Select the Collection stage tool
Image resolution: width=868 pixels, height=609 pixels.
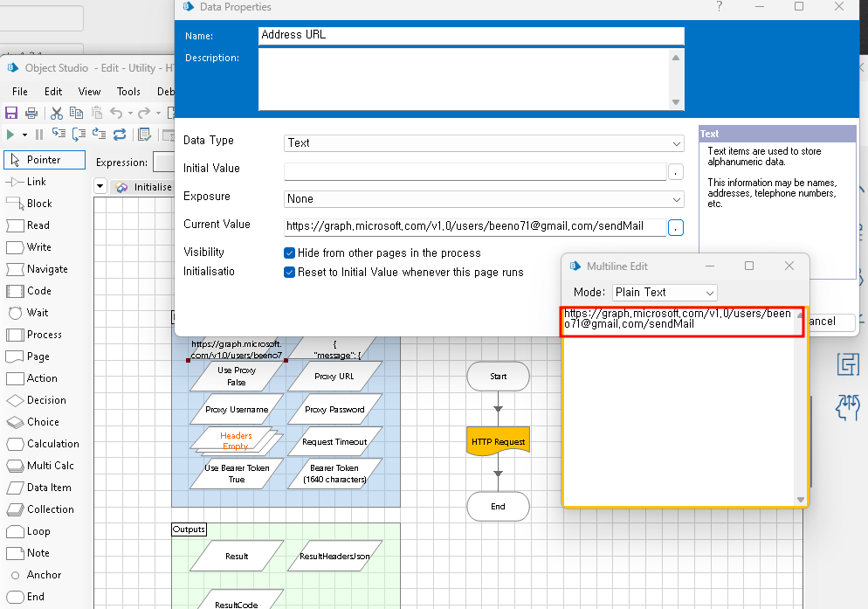pos(50,509)
